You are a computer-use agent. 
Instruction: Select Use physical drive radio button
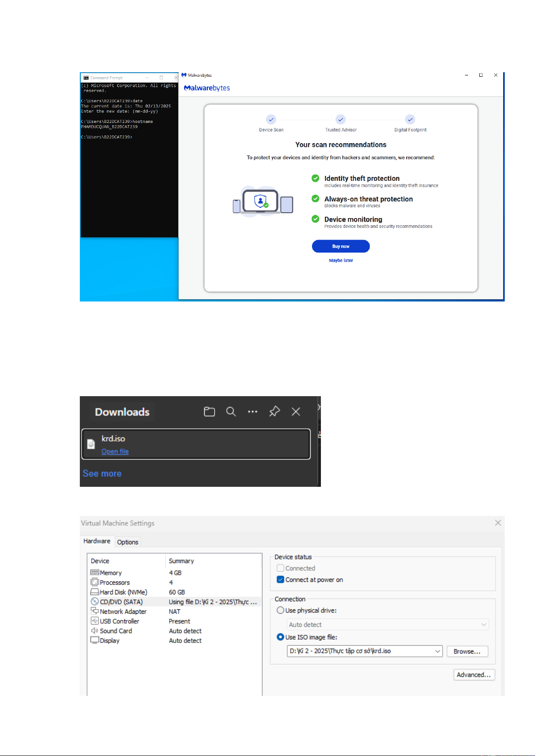(281, 610)
